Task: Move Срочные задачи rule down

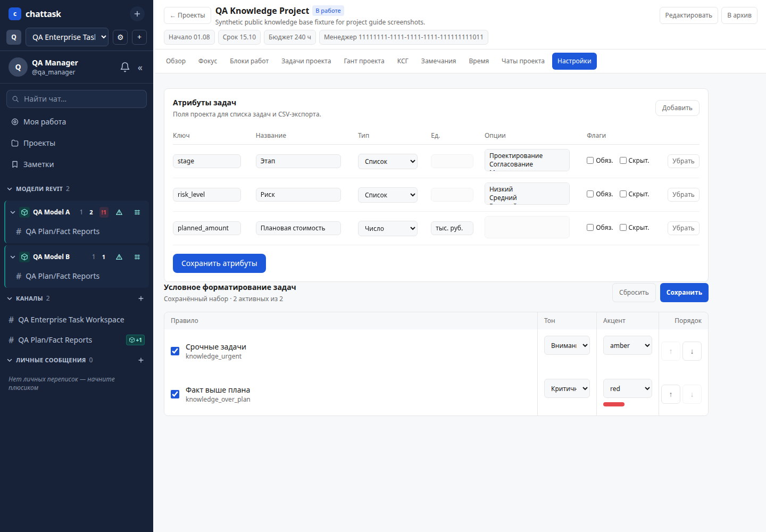Action: [x=692, y=351]
